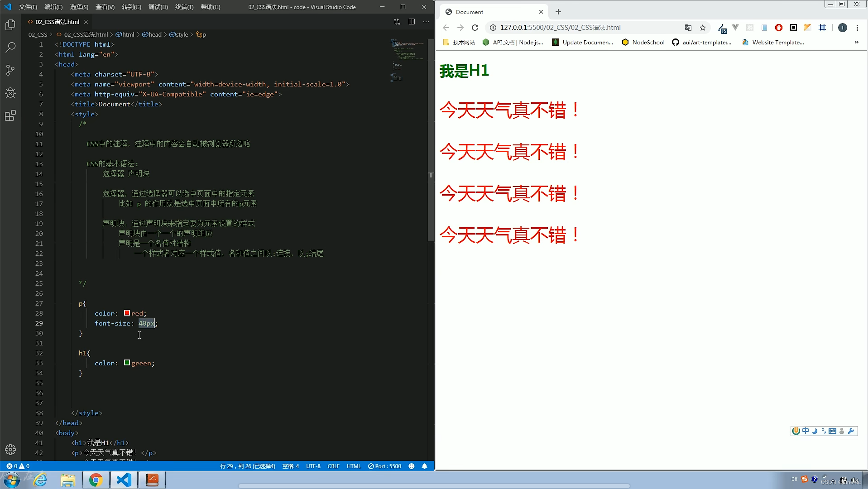Select breadcrumb head element
868x489 pixels.
click(152, 34)
